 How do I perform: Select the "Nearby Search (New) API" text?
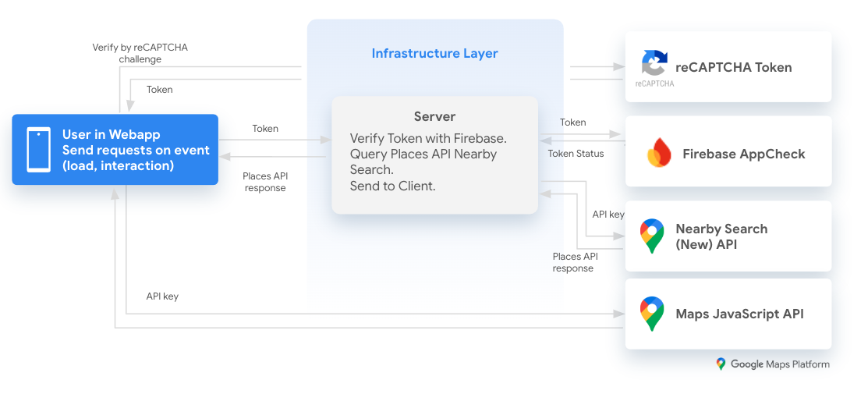pos(721,236)
